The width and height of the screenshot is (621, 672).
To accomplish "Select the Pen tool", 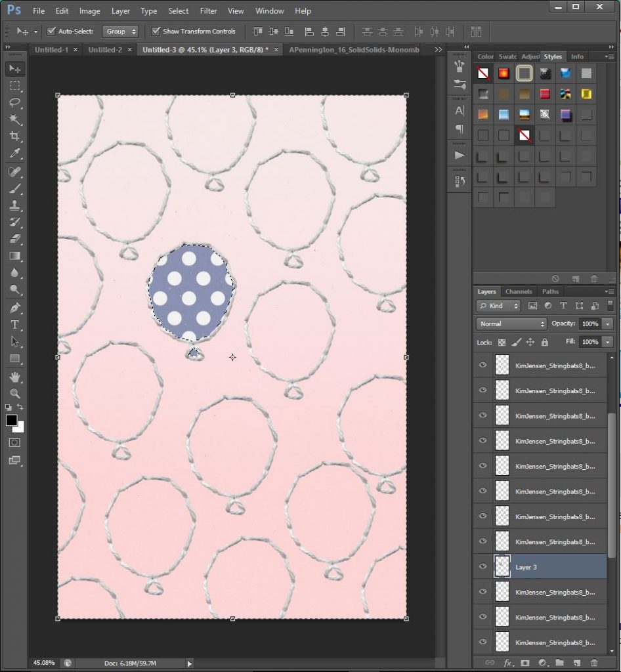I will (14, 308).
